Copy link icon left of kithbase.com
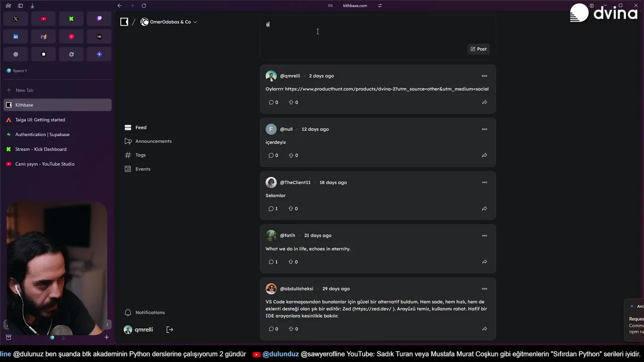 point(330,6)
